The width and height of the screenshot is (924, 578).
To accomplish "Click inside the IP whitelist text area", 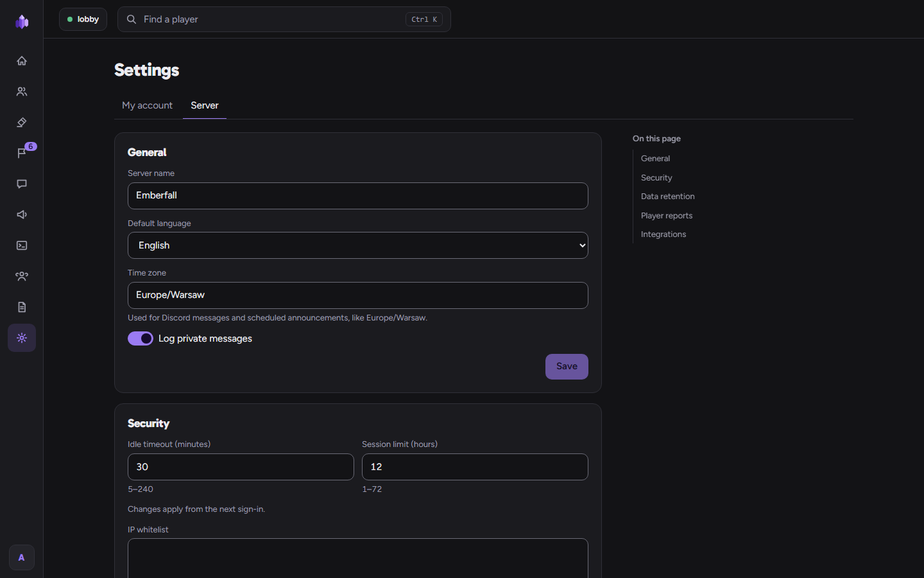I will pyautogui.click(x=358, y=558).
